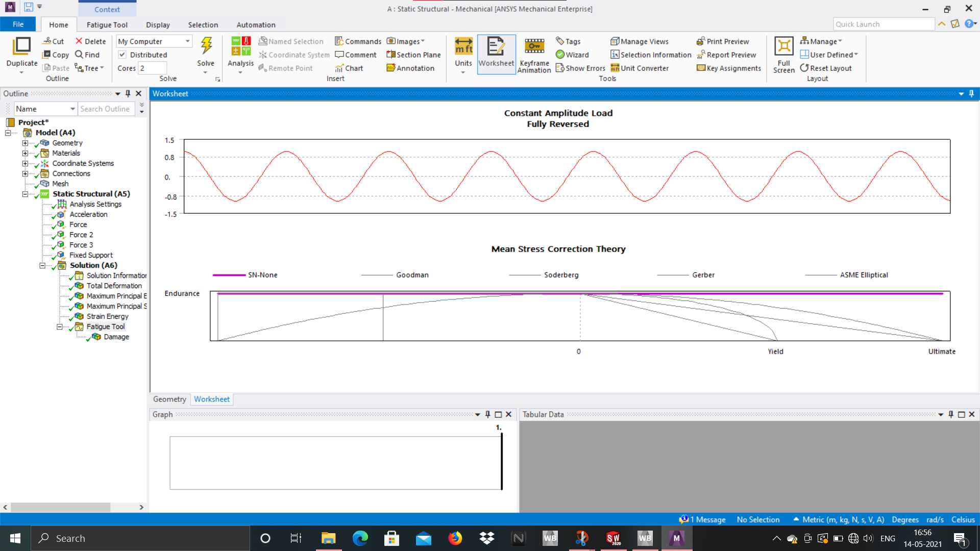Open the Analysis insert icon
980x551 pixels.
tap(240, 46)
